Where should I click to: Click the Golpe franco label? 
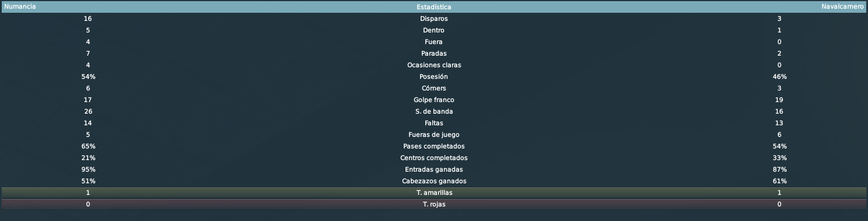434,100
